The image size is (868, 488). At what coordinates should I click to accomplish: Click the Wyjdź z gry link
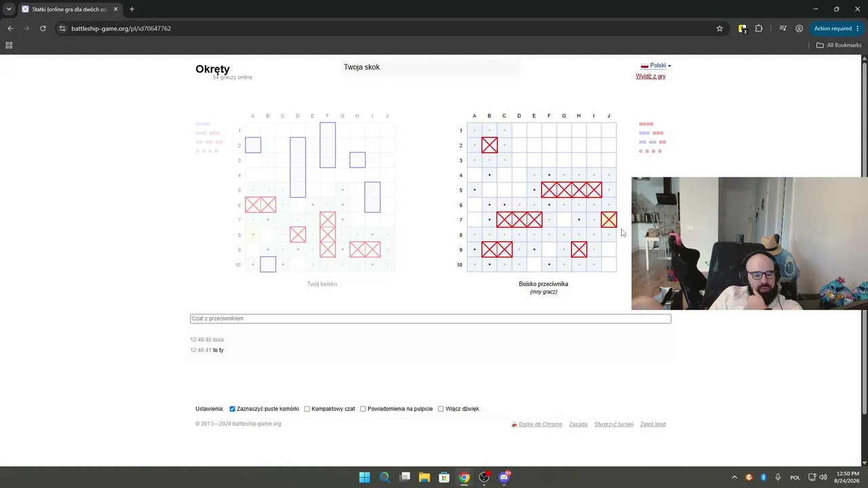click(650, 77)
